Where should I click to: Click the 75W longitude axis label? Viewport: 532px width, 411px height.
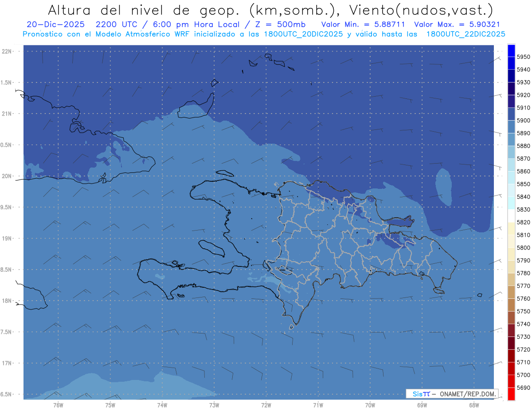pyautogui.click(x=110, y=405)
